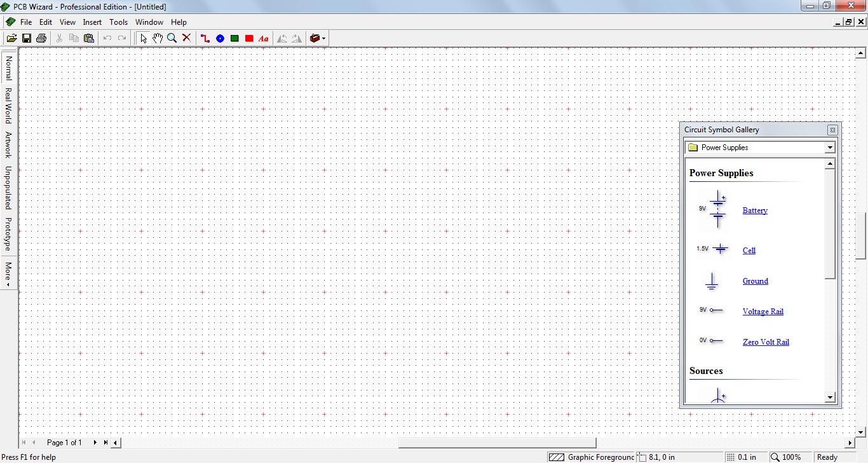
Task: Switch to the Artwork view tab
Action: [8, 145]
